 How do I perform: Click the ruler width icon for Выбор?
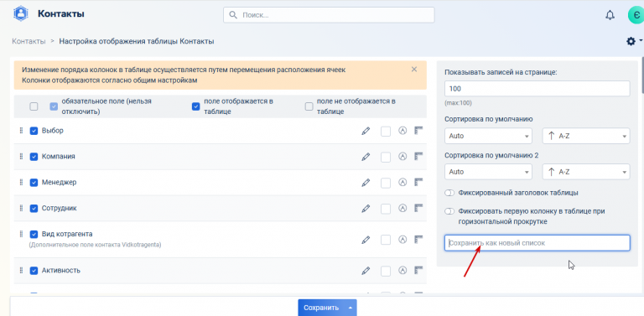click(418, 131)
